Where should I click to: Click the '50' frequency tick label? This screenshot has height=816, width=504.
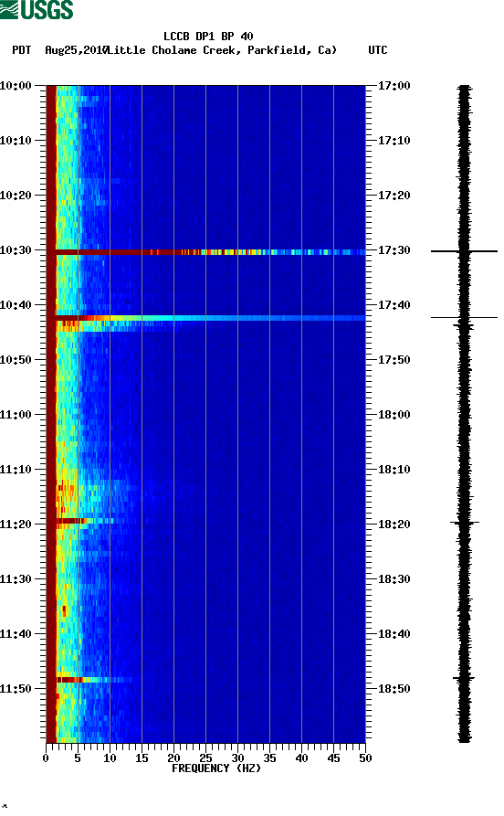tap(365, 758)
